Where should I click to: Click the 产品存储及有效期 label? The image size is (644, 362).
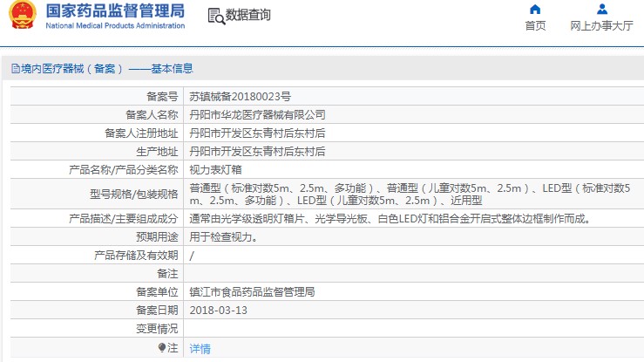coord(136,256)
